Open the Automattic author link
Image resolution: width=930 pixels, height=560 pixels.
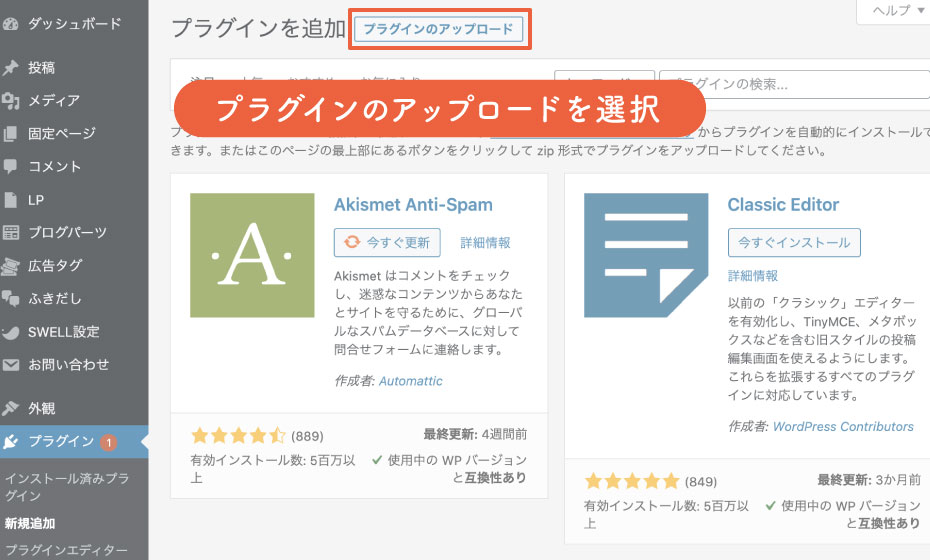(x=410, y=381)
